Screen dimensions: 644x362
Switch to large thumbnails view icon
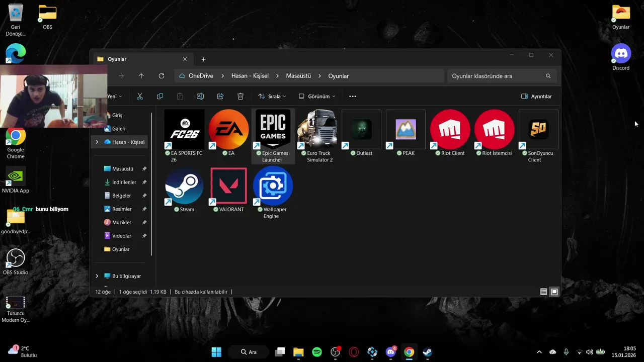pyautogui.click(x=554, y=292)
